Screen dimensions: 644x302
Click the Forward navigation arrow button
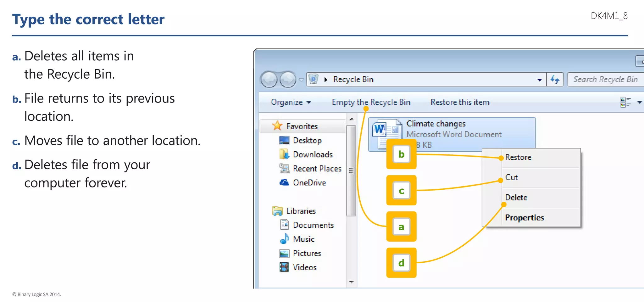tap(288, 79)
